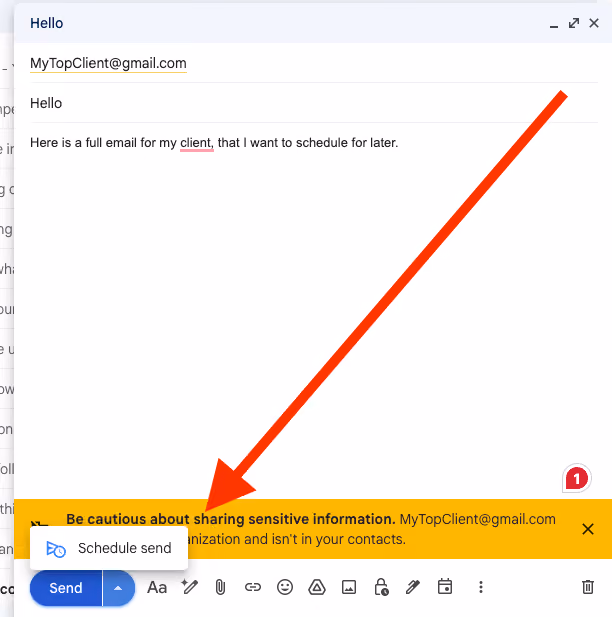Viewport: 612px width, 617px height.
Task: Insert signature using the pen icon
Action: coord(413,587)
